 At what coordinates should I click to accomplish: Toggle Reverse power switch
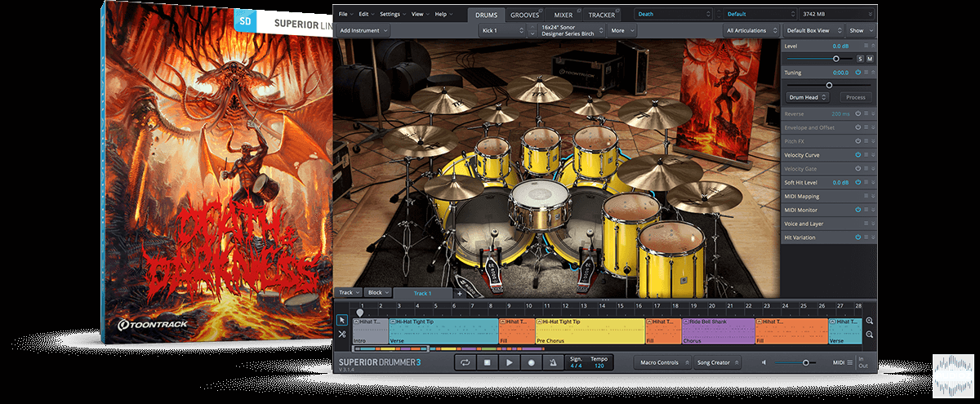click(858, 113)
